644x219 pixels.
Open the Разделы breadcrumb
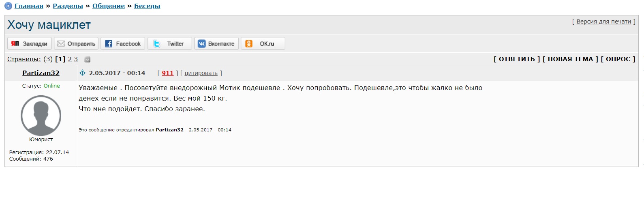coord(68,6)
